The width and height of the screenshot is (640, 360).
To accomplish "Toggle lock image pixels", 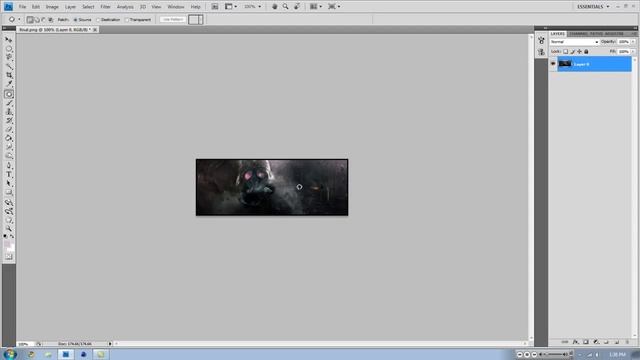I will click(573, 52).
